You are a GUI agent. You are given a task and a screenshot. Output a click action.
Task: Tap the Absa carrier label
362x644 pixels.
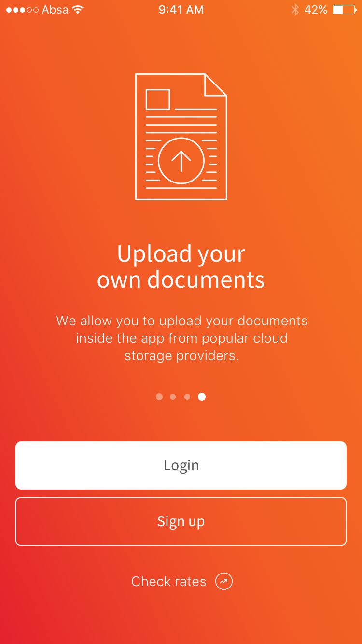[56, 10]
